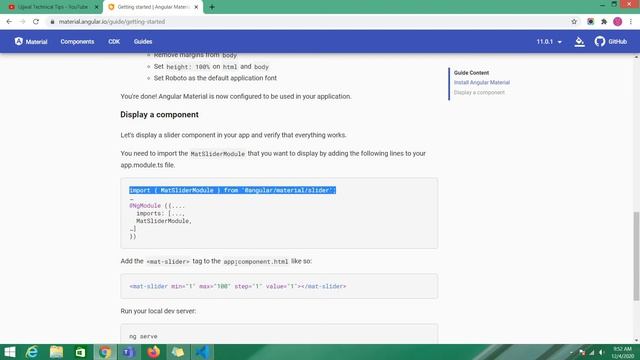
Task: Bookmark this page with star icon
Action: (574, 22)
